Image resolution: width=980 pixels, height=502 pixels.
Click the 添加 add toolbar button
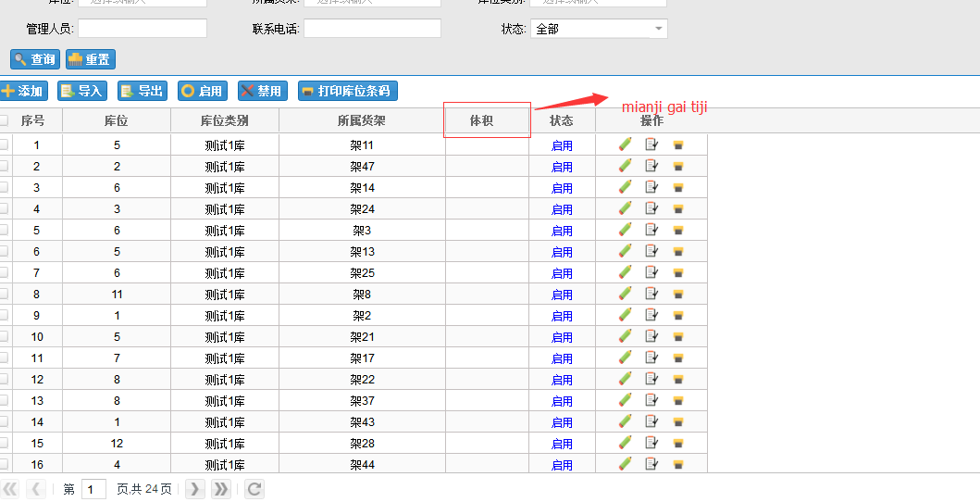[x=23, y=91]
